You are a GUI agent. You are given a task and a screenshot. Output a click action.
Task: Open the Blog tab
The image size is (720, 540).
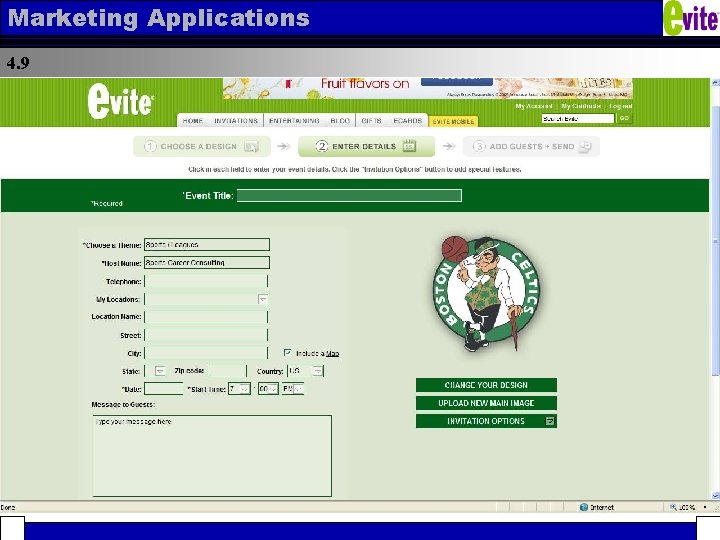click(x=340, y=120)
